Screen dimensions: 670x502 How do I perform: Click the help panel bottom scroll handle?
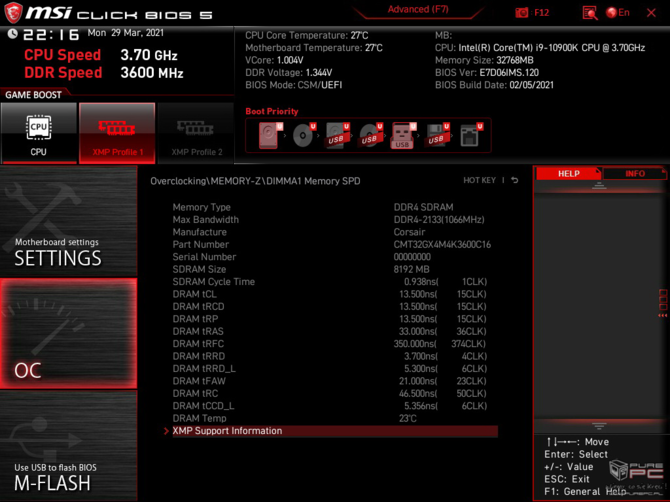coord(599,426)
